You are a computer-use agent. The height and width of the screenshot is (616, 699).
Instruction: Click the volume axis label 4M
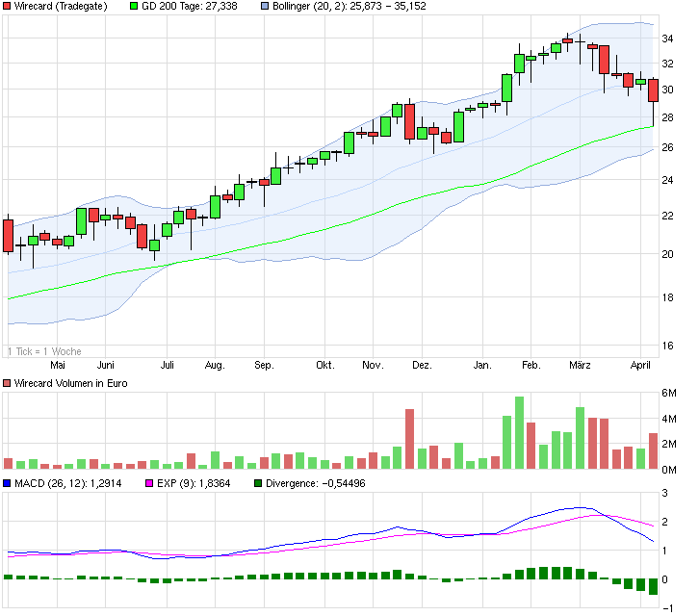point(669,419)
